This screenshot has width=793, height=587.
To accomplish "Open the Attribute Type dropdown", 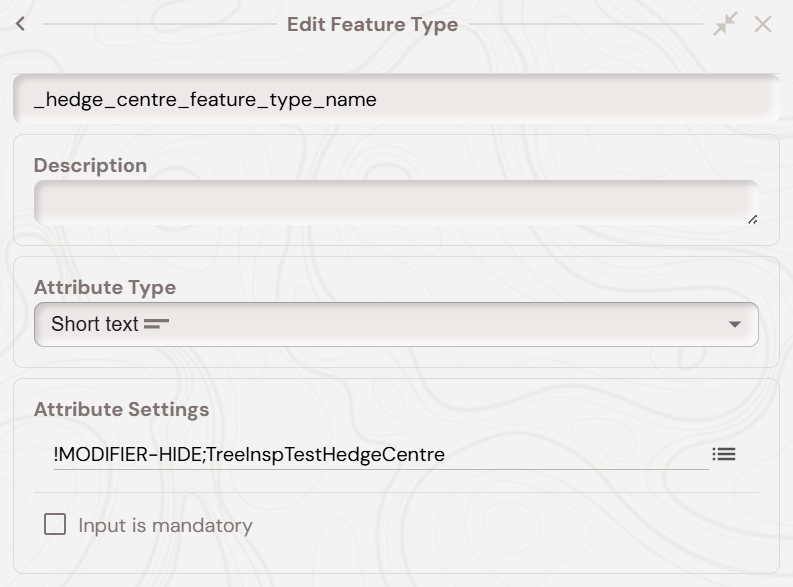I will tap(396, 324).
